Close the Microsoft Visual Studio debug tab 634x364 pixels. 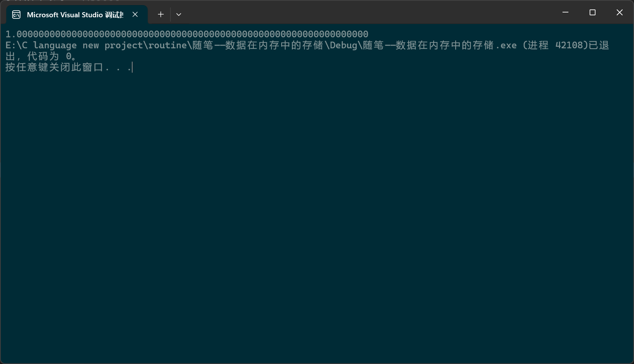[135, 15]
